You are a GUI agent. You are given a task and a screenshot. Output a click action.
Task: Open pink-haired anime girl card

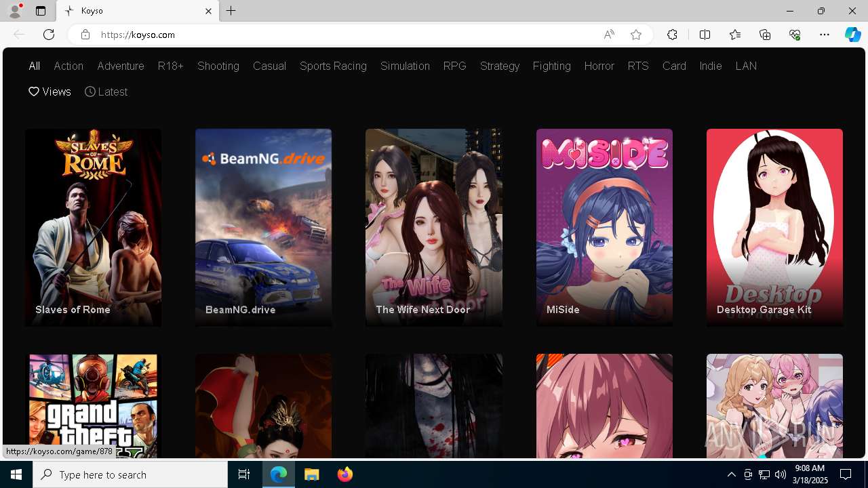(604, 405)
